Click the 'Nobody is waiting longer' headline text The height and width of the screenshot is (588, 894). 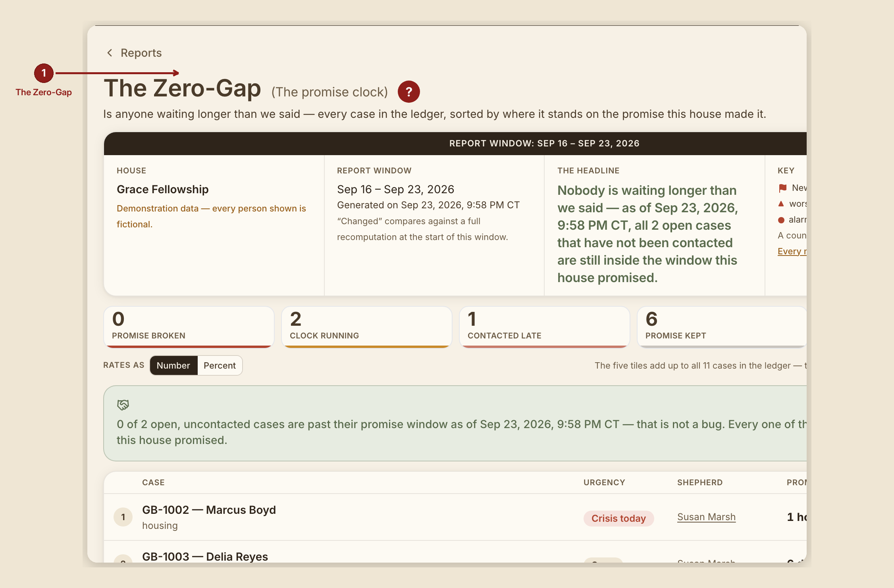coord(647,234)
